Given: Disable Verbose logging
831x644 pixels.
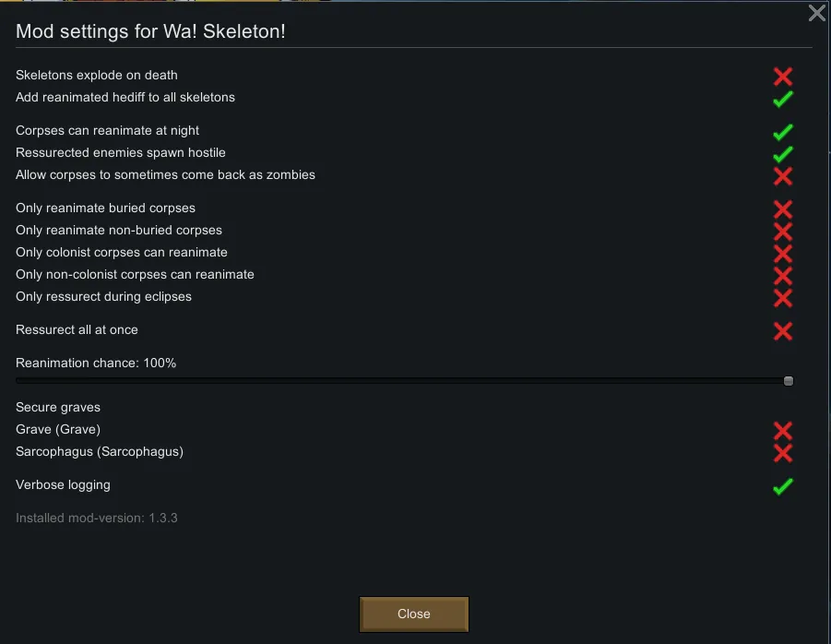Looking at the screenshot, I should point(783,485).
